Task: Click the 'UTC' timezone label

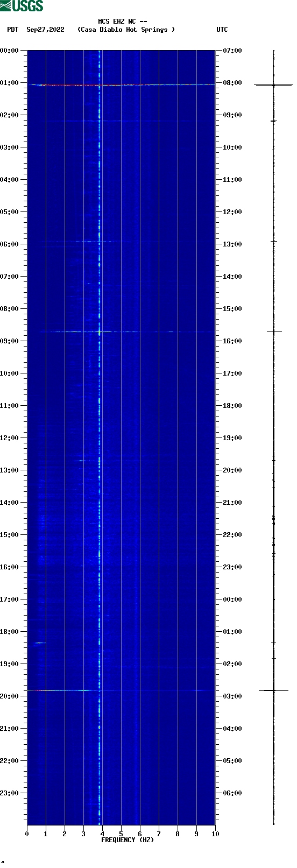Action: point(222,30)
